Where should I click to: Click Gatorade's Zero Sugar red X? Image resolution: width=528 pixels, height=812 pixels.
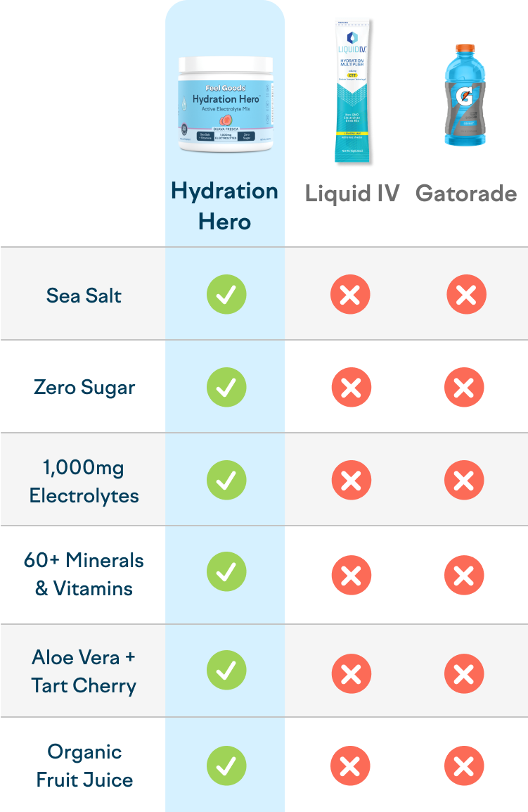pos(464,388)
